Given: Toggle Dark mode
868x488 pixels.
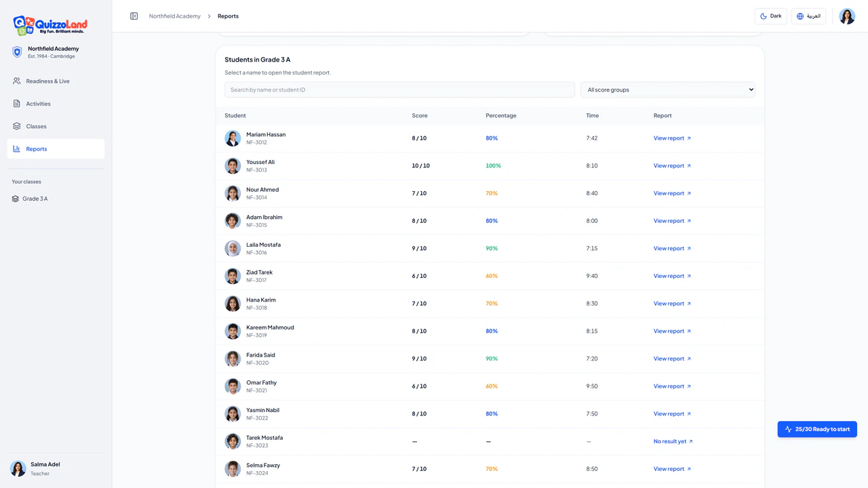Looking at the screenshot, I should click(x=770, y=16).
